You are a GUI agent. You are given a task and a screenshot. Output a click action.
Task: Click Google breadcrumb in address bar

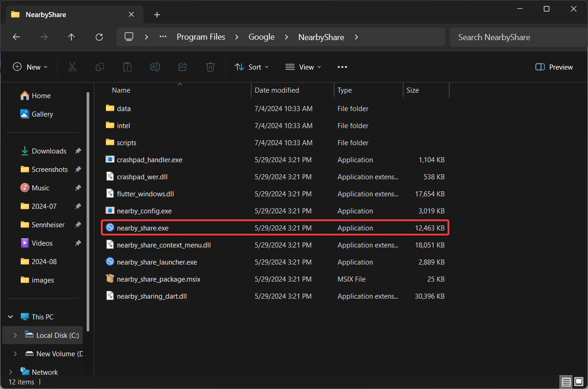pos(262,37)
